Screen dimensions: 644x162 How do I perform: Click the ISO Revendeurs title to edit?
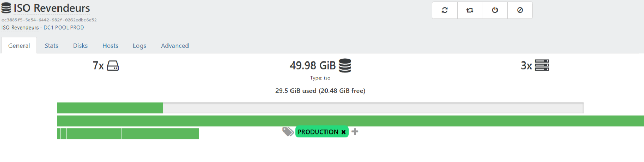tap(52, 8)
